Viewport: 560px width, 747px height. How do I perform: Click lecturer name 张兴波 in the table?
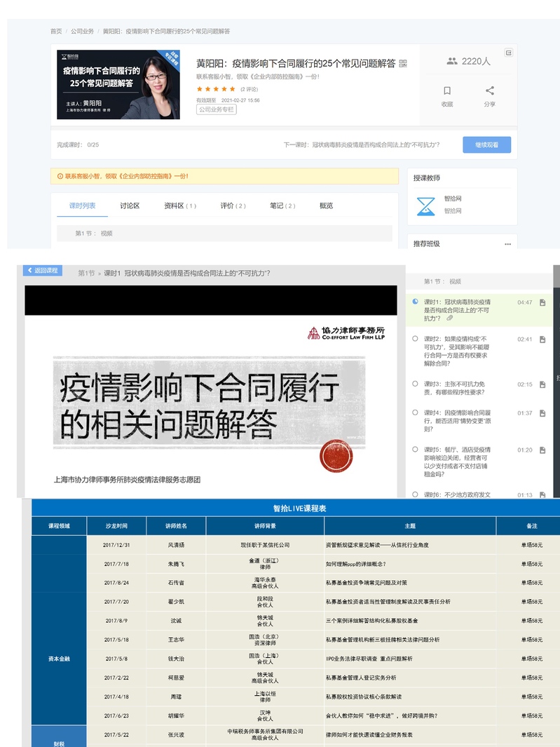[x=176, y=735]
